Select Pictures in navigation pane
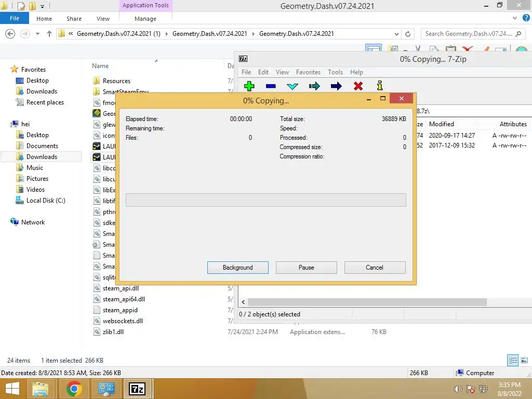This screenshot has width=532, height=399. click(37, 179)
